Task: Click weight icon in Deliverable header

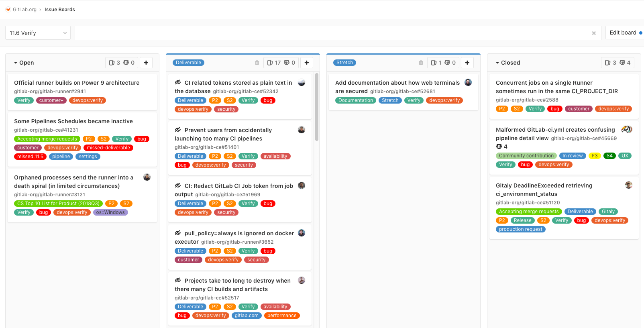Action: [x=287, y=63]
